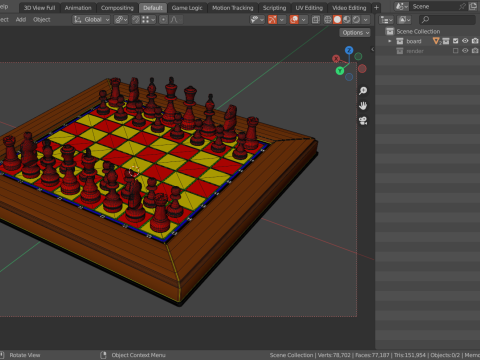480x360 pixels.
Task: Click the Scene name field
Action: coord(433,6)
